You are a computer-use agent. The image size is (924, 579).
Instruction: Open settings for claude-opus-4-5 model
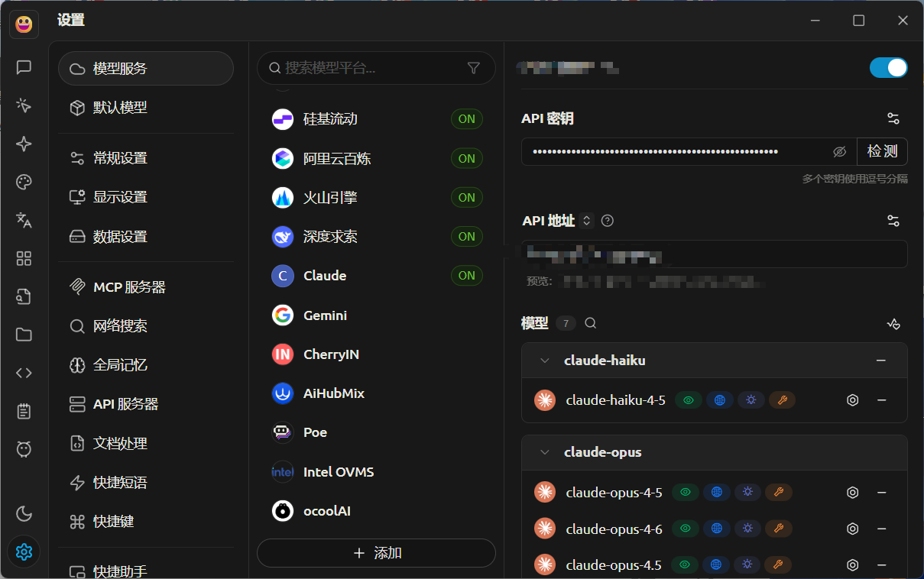point(853,493)
